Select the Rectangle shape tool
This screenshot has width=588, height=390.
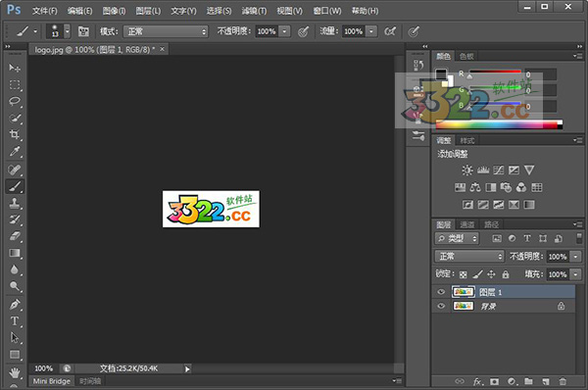pos(15,355)
